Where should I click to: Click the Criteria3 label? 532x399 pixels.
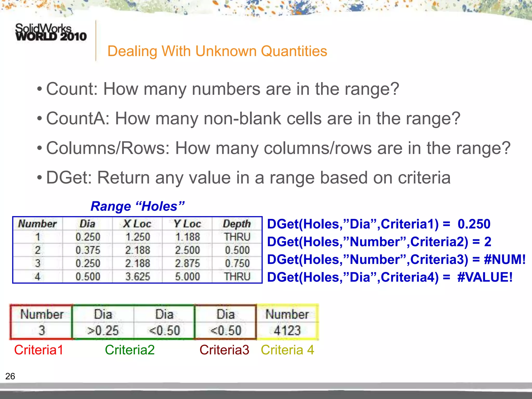[x=224, y=350]
